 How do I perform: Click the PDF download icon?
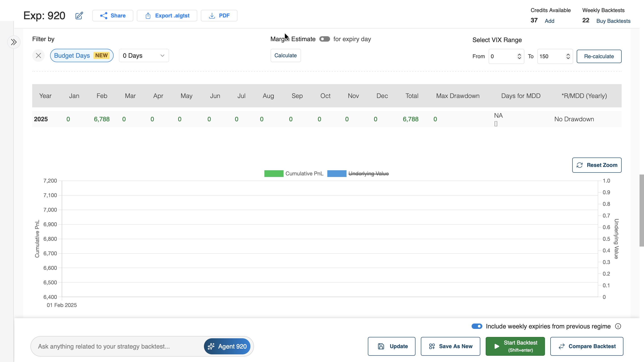click(212, 15)
